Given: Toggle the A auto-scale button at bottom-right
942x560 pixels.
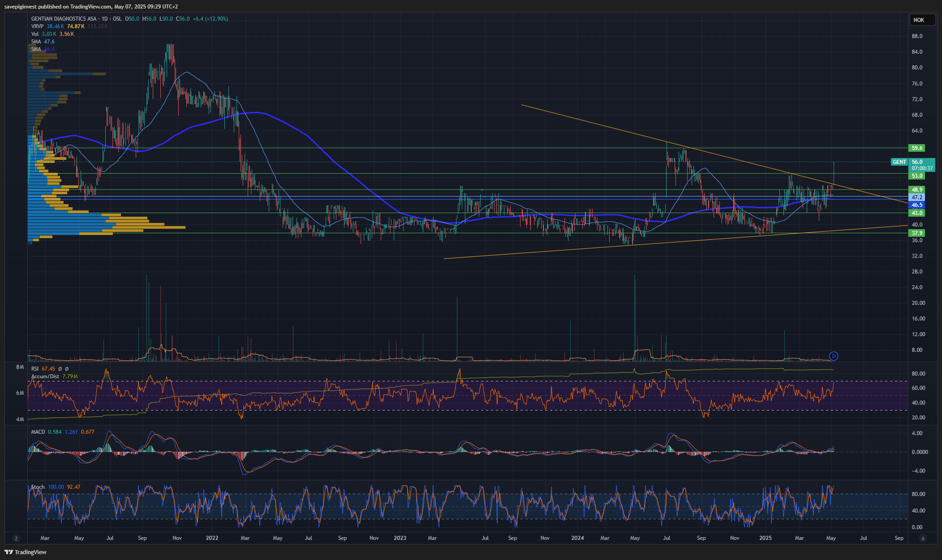Looking at the screenshot, I should point(923,538).
